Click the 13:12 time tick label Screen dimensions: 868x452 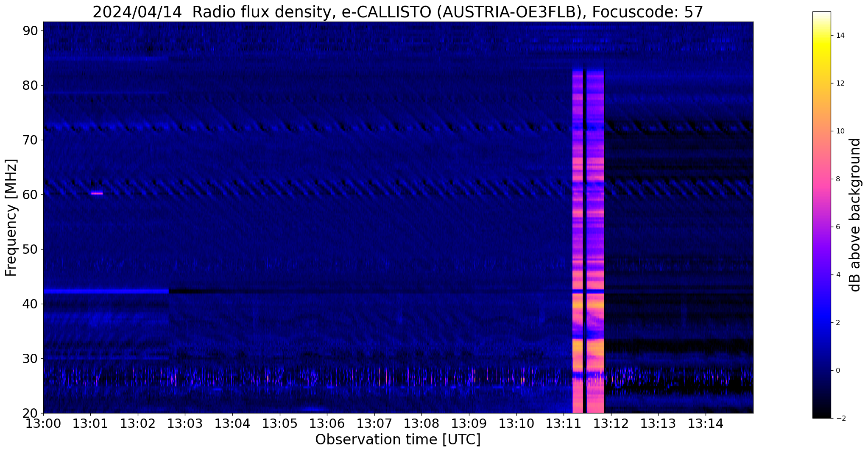[611, 423]
